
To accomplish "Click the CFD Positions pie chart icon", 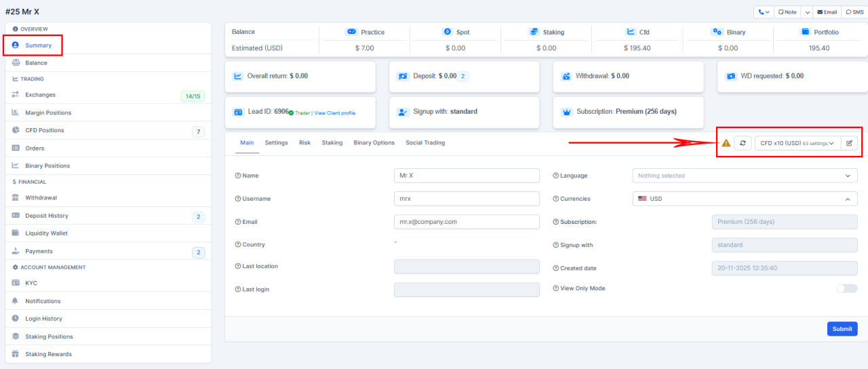I will click(x=16, y=130).
